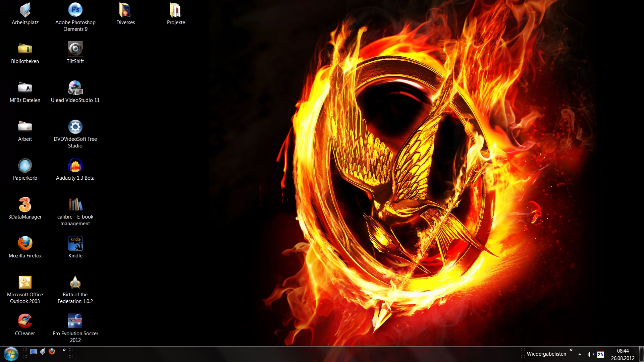Viewport: 644px width, 362px height.
Task: Select the CCleaner desktop shortcut
Action: (25, 321)
